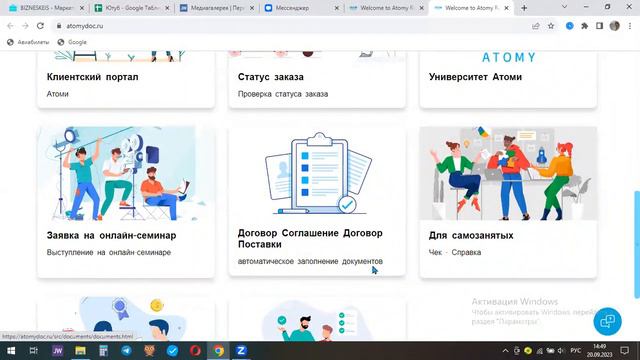Click the 'Чек · Справка' subtitle
The height and width of the screenshot is (360, 640).
(x=455, y=252)
